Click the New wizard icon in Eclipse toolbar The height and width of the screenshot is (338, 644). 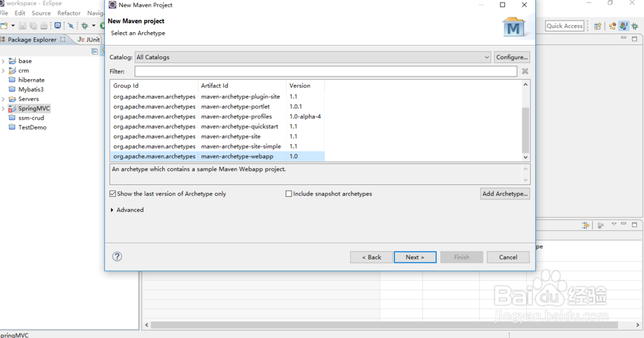4,26
